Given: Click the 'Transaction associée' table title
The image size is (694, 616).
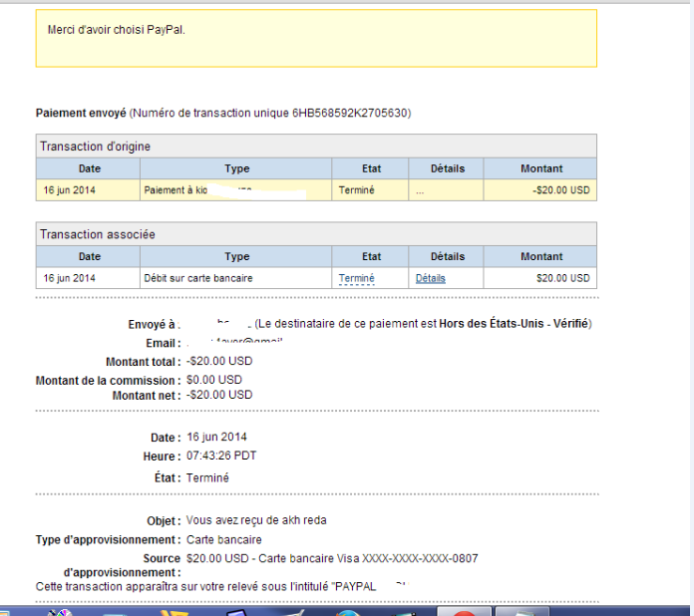Looking at the screenshot, I should click(98, 234).
